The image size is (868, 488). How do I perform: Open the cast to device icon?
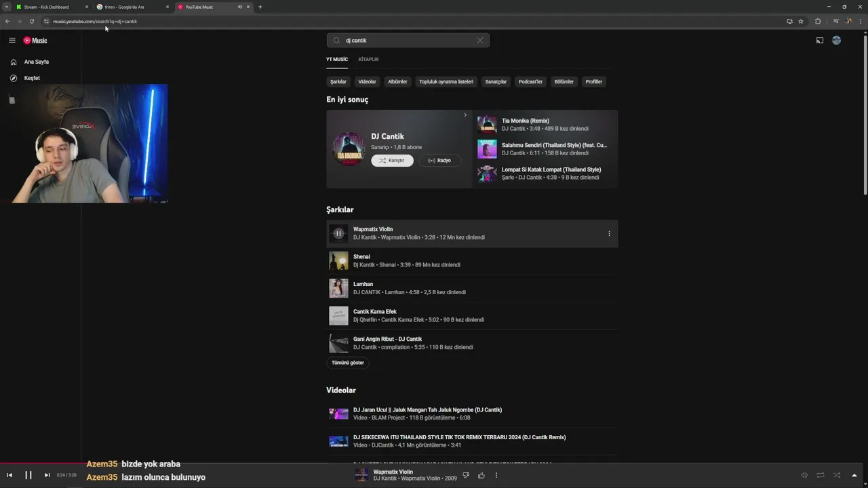coord(819,41)
